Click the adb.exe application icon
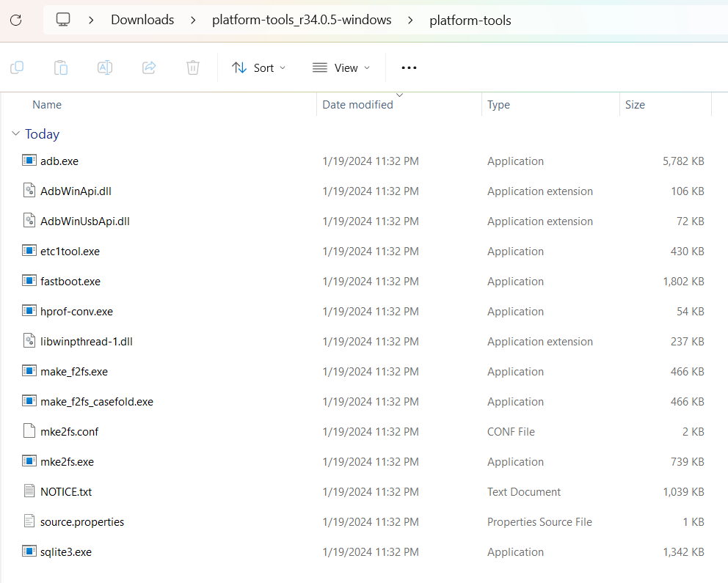The width and height of the screenshot is (728, 583). (29, 161)
